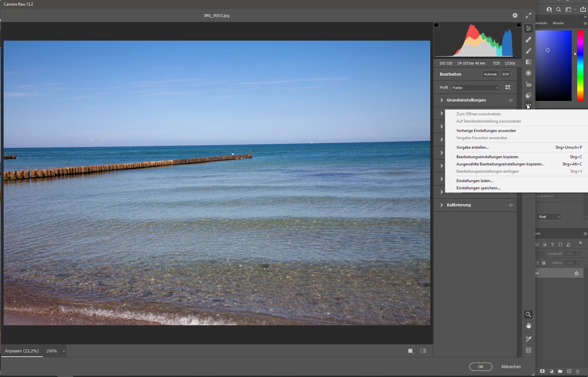This screenshot has width=588, height=377.
Task: Toggle Kalibrierung panel visibility eye
Action: 511,205
